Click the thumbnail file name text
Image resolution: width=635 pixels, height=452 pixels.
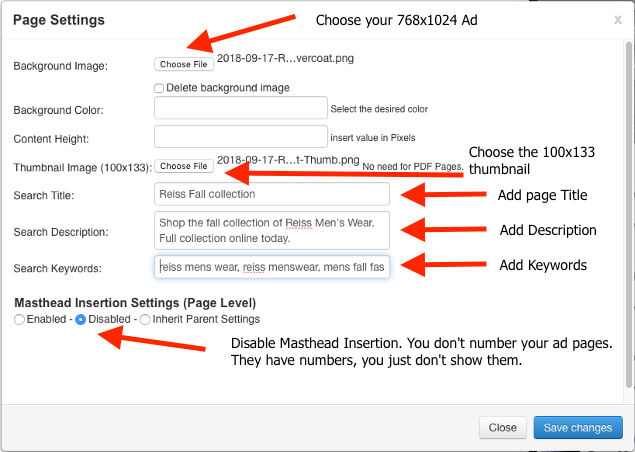click(x=287, y=160)
